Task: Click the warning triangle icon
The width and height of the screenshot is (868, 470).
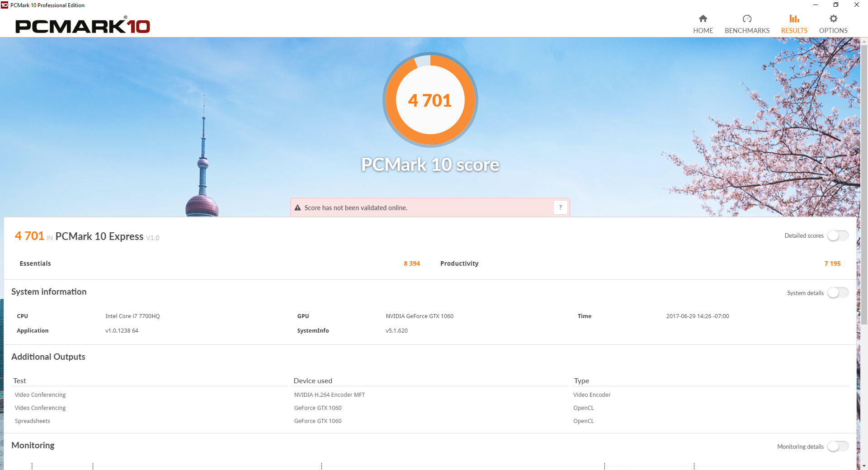Action: coord(297,208)
